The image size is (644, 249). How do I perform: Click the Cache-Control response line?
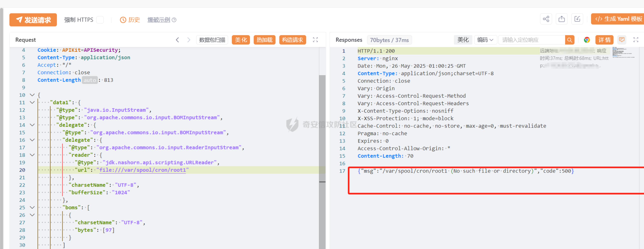tap(452, 126)
